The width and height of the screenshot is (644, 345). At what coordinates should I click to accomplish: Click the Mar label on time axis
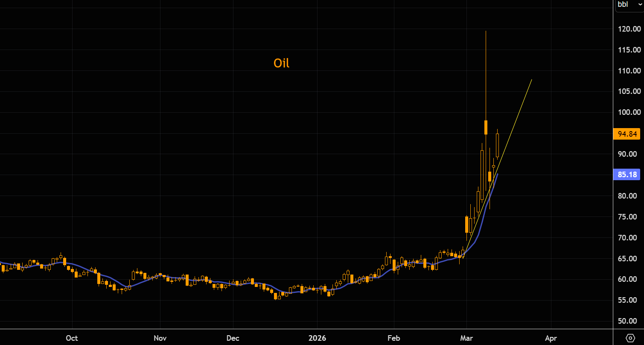point(467,338)
